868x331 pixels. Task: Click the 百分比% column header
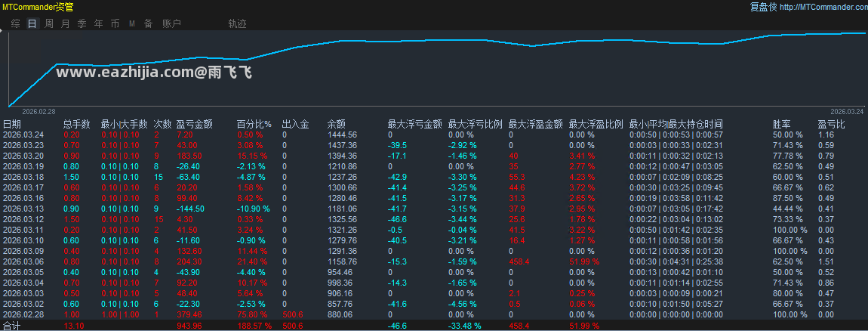point(254,124)
